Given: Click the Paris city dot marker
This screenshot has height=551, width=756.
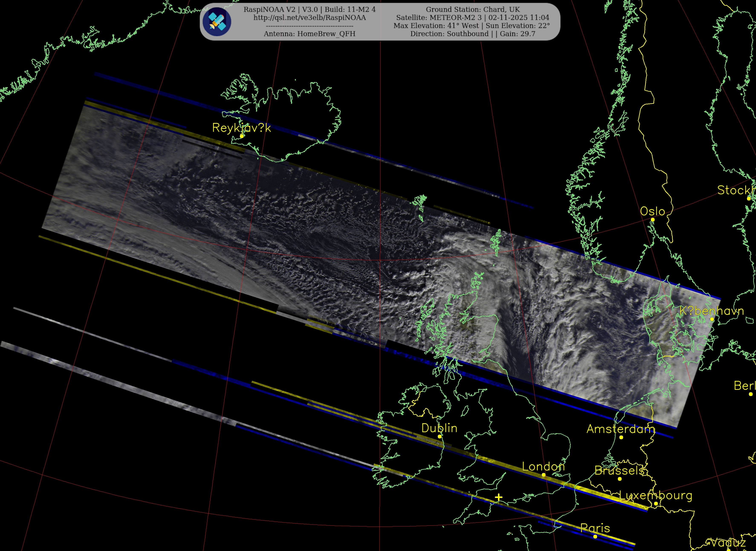Looking at the screenshot, I should coord(595,537).
